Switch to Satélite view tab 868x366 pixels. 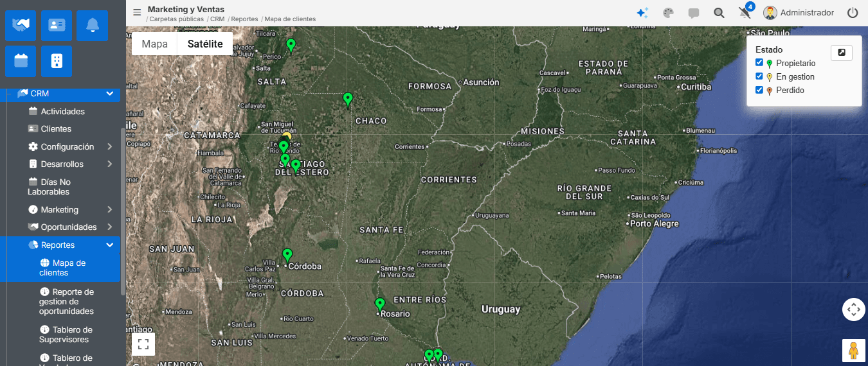click(205, 44)
